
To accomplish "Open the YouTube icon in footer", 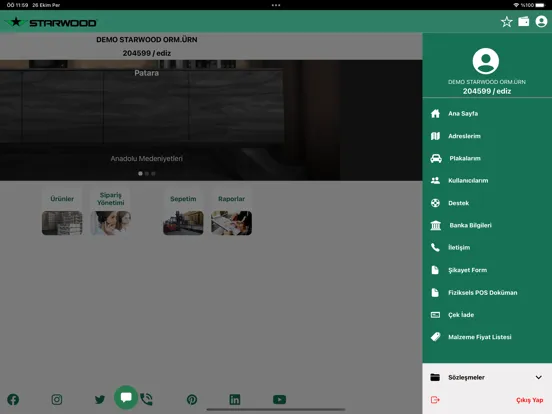I will point(279,400).
